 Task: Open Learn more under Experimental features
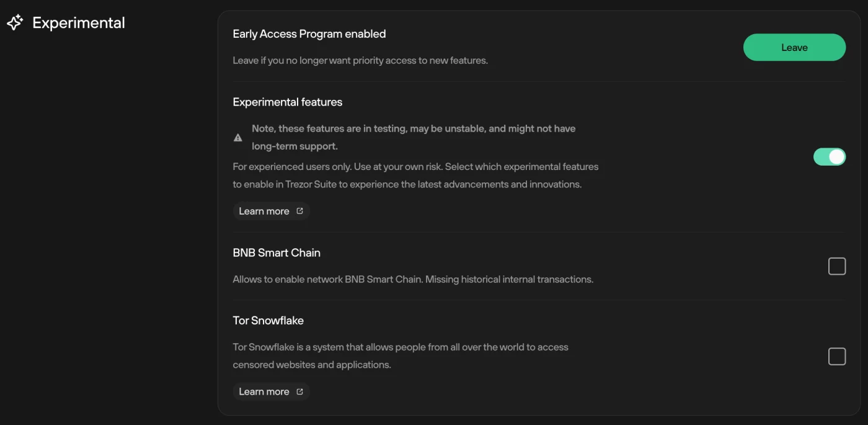click(x=271, y=211)
